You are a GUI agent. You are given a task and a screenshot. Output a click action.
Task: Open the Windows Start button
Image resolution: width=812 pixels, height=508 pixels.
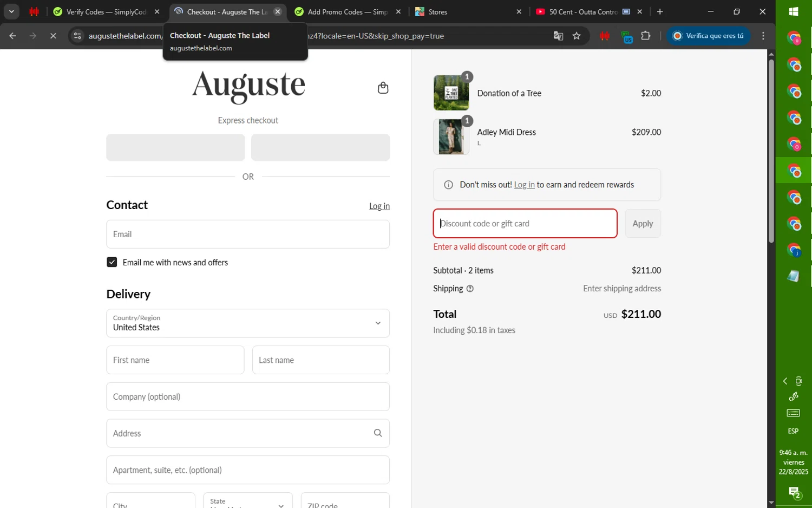[x=794, y=12]
